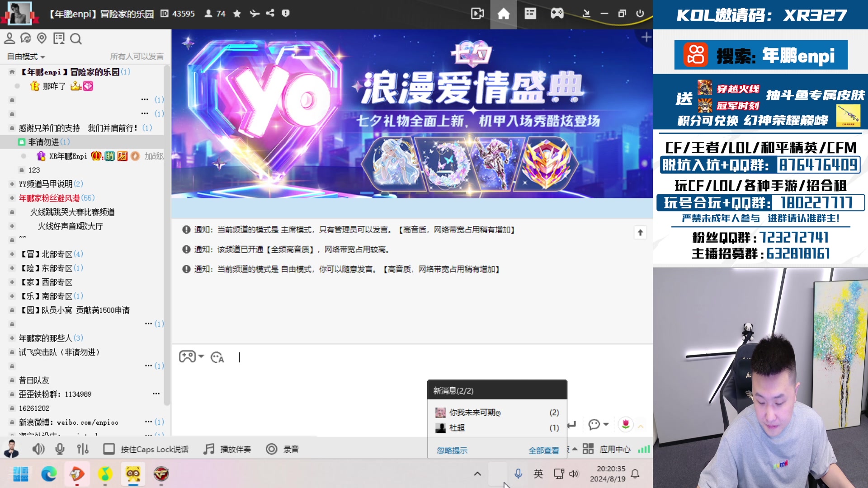This screenshot has height=488, width=868.
Task: Switch the IME language indicator 英
Action: tap(538, 474)
